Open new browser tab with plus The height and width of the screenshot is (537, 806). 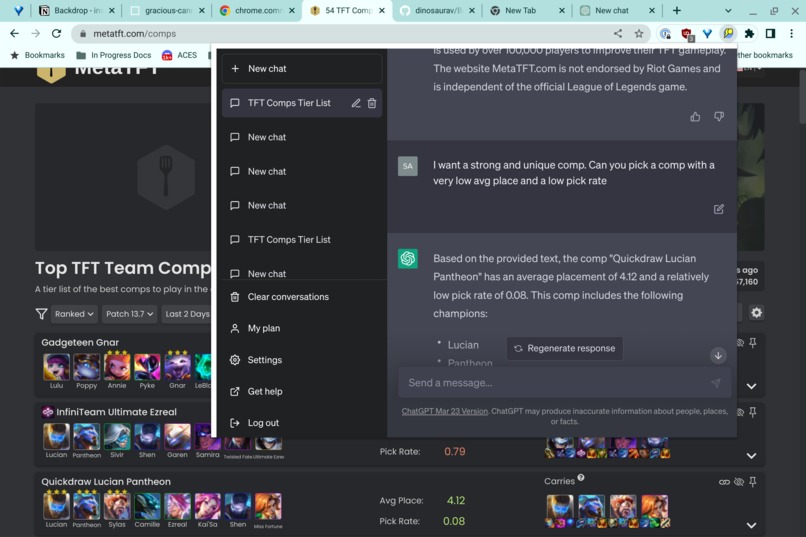coord(676,10)
